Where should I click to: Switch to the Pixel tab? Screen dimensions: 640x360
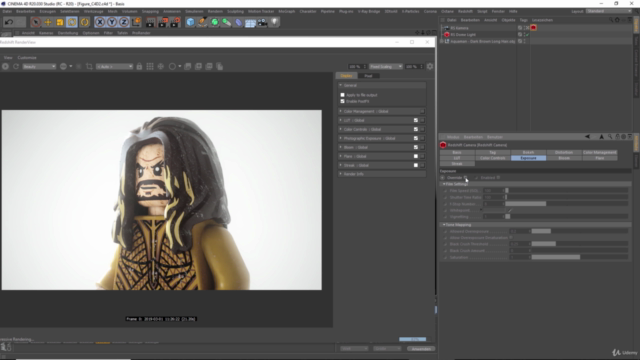click(368, 76)
